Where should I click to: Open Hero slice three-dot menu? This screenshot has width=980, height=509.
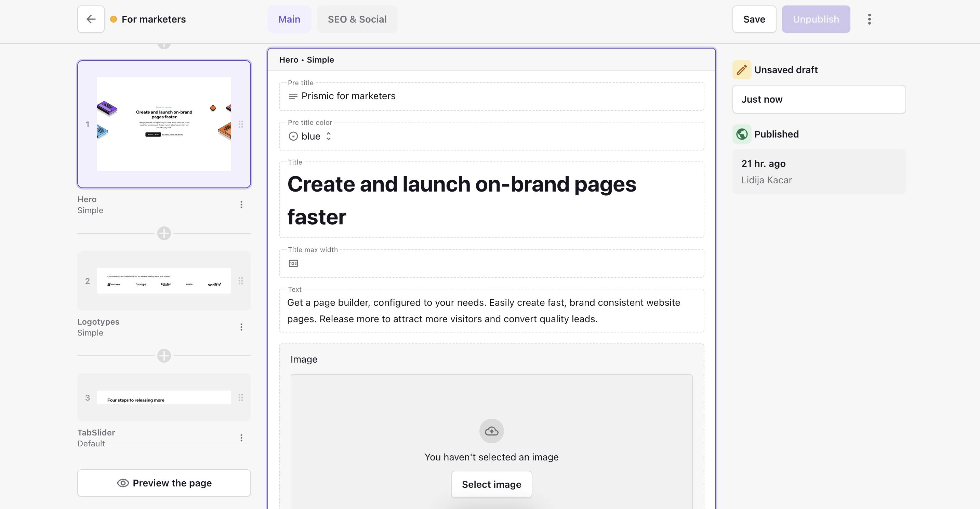click(241, 205)
